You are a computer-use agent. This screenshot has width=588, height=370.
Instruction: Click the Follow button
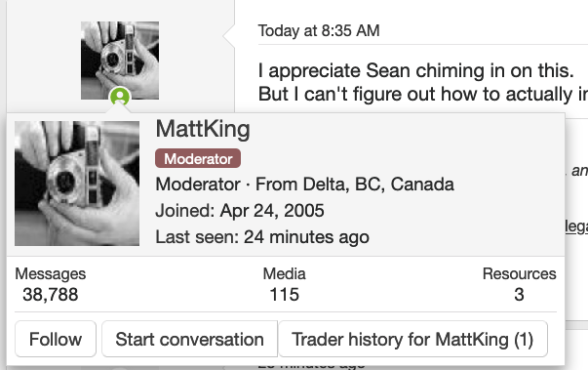pos(56,339)
